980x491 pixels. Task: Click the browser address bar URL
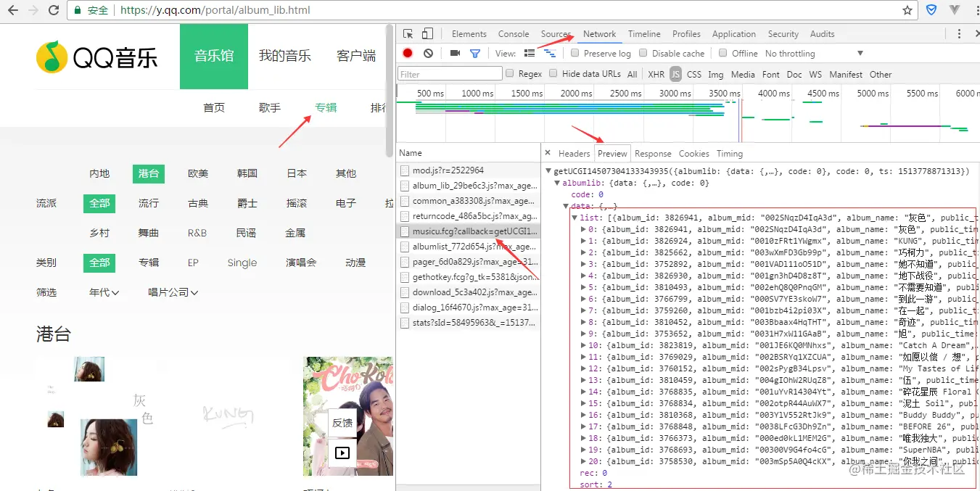[215, 10]
